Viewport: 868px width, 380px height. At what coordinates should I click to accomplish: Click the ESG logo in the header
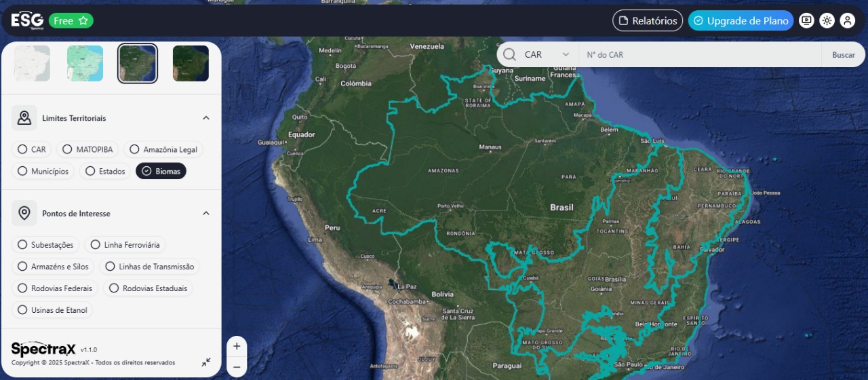(x=27, y=20)
